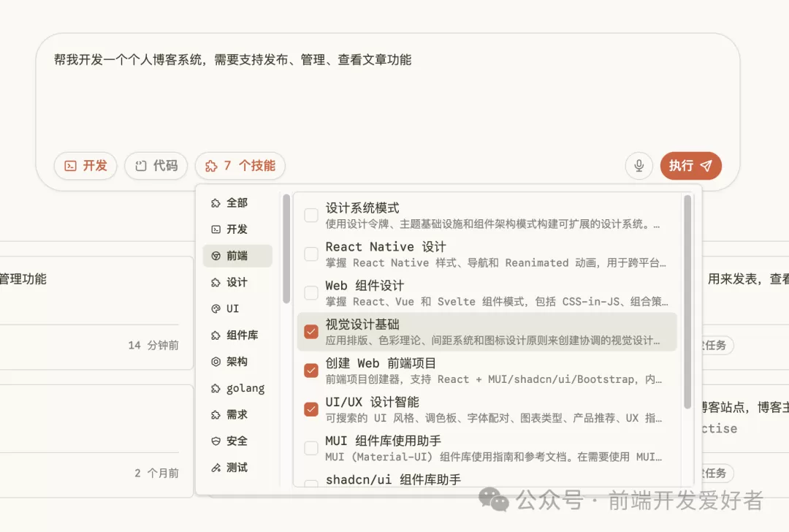Viewport: 789px width, 532px height.
Task: Click the puzzle icon on 7 个技能
Action: [211, 166]
